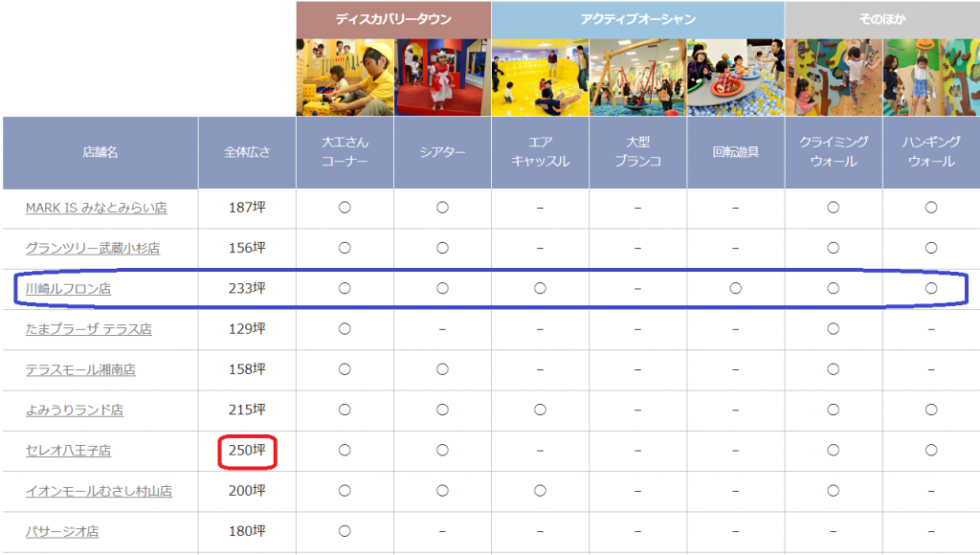
Task: Click テラスモール湘南店 シアター circle mark
Action: [x=442, y=369]
